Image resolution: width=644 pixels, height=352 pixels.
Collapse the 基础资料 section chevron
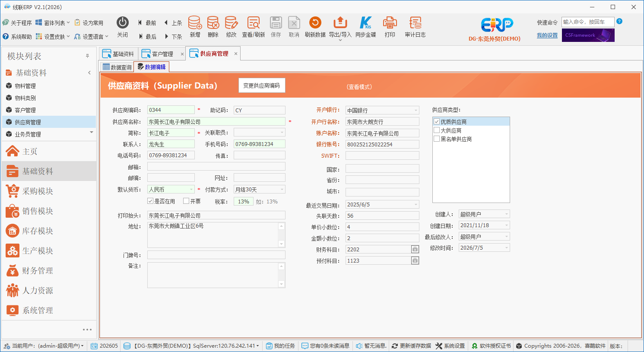pos(89,73)
